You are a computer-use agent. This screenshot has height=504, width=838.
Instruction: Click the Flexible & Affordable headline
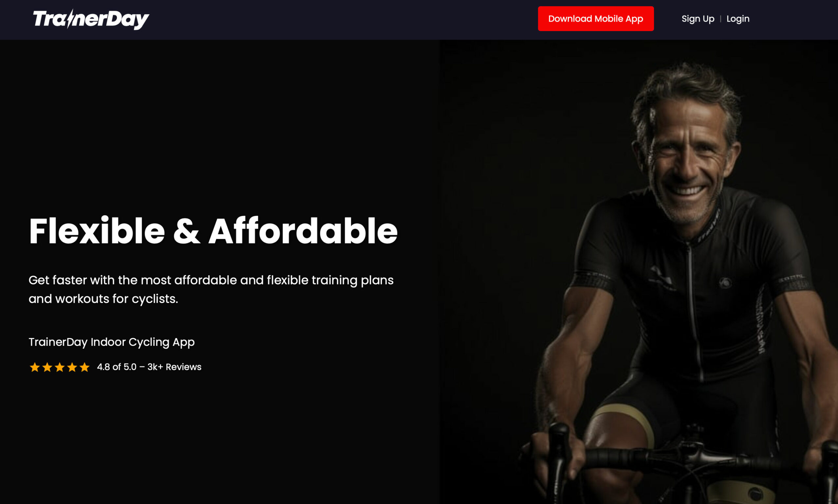213,231
